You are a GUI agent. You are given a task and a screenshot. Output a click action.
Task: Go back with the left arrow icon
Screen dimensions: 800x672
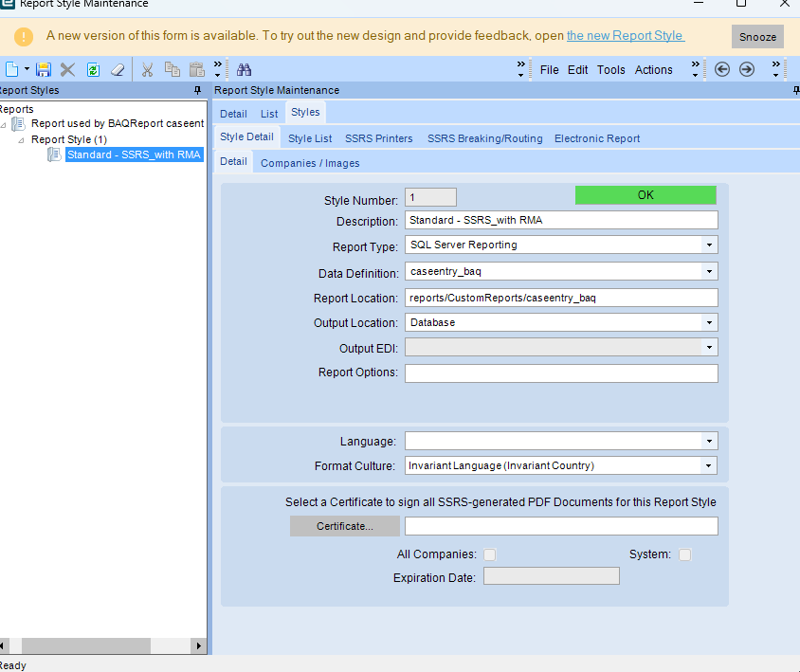click(x=722, y=69)
